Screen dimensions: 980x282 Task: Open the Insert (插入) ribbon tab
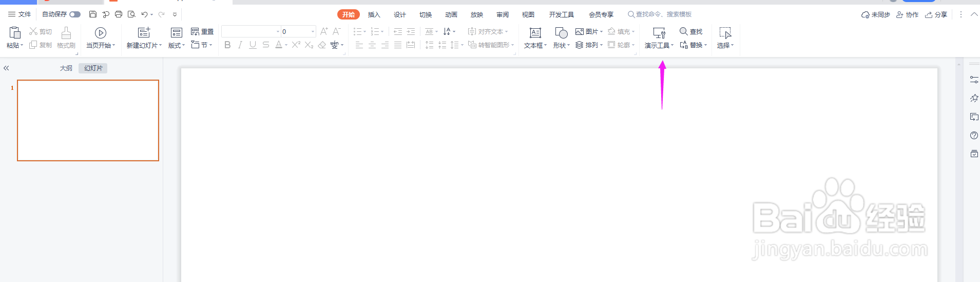click(x=374, y=14)
